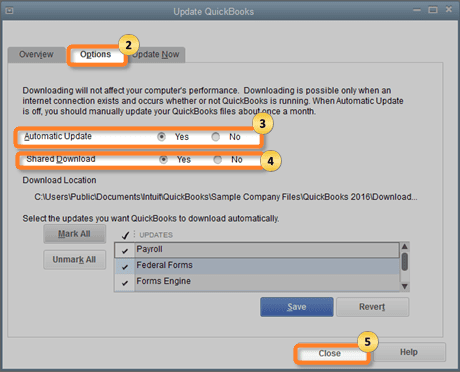Select the Forms Engine row text
460x372 pixels.
tap(163, 281)
